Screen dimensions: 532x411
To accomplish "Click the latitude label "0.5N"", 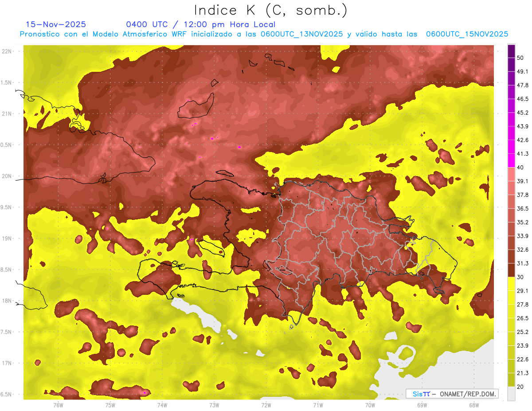I will click(x=7, y=145).
